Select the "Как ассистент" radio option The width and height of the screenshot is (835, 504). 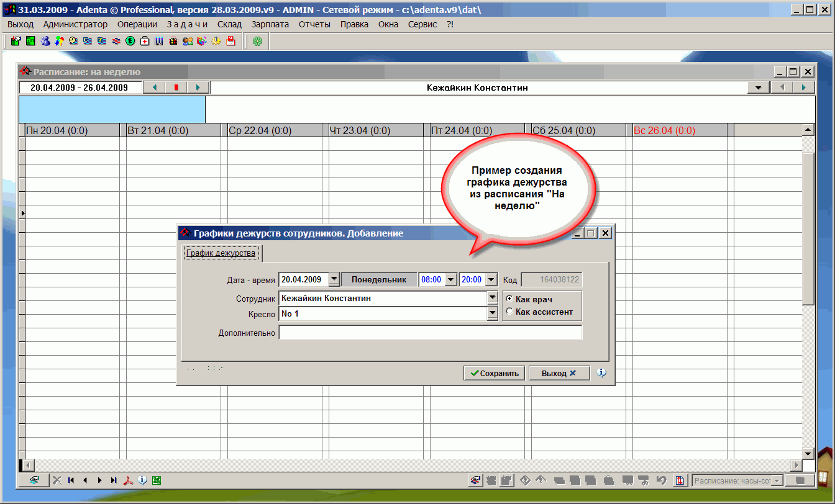(x=510, y=312)
